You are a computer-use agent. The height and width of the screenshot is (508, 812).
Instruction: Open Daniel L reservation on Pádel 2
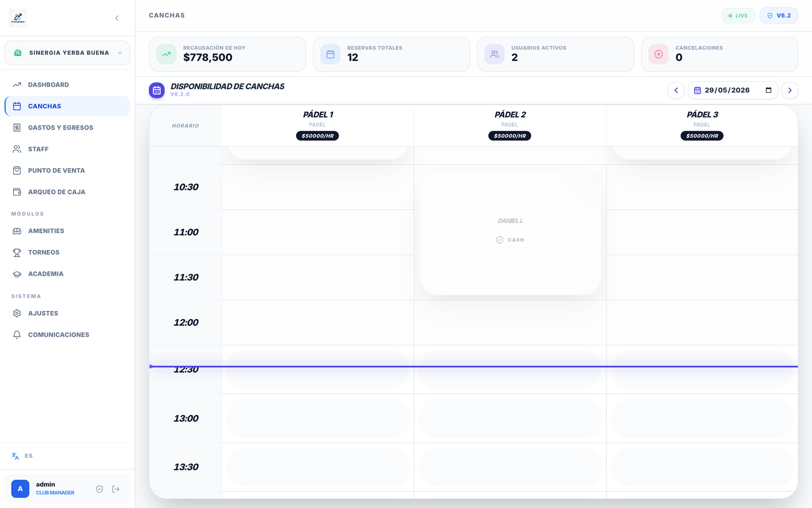[x=510, y=232]
